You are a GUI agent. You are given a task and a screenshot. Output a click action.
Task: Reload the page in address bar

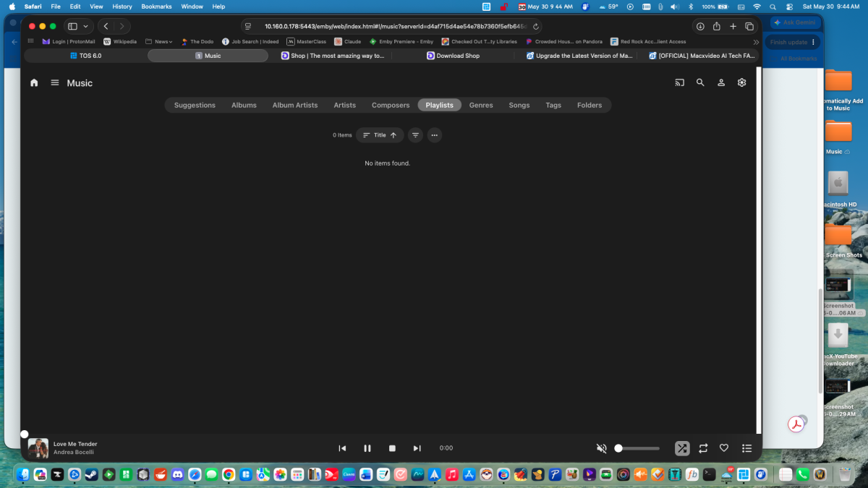535,26
